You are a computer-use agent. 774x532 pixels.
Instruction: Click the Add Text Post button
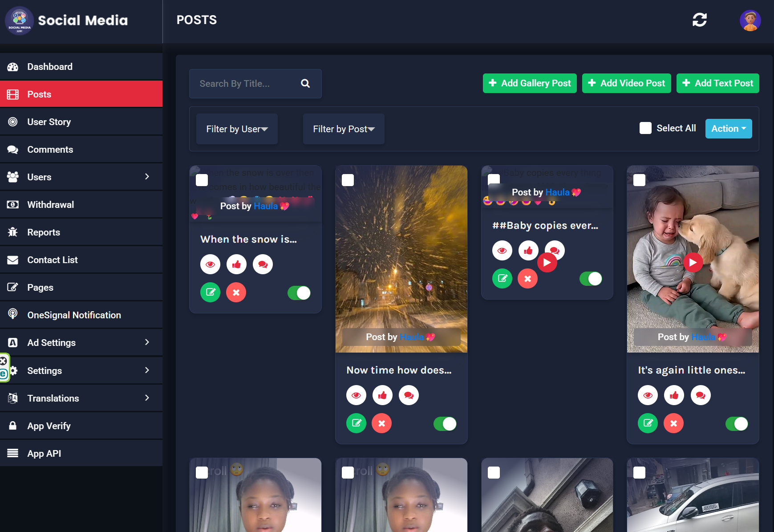click(x=717, y=83)
